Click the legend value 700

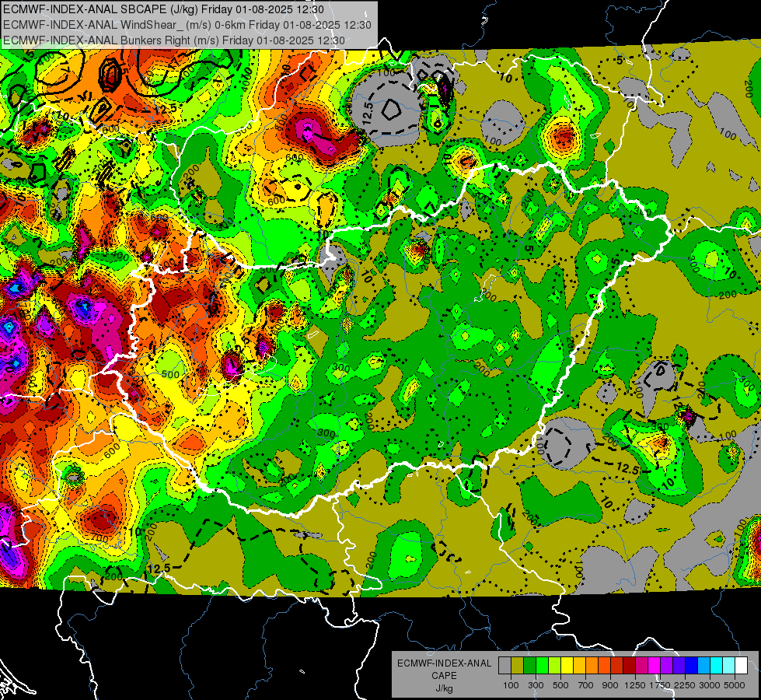586,685
